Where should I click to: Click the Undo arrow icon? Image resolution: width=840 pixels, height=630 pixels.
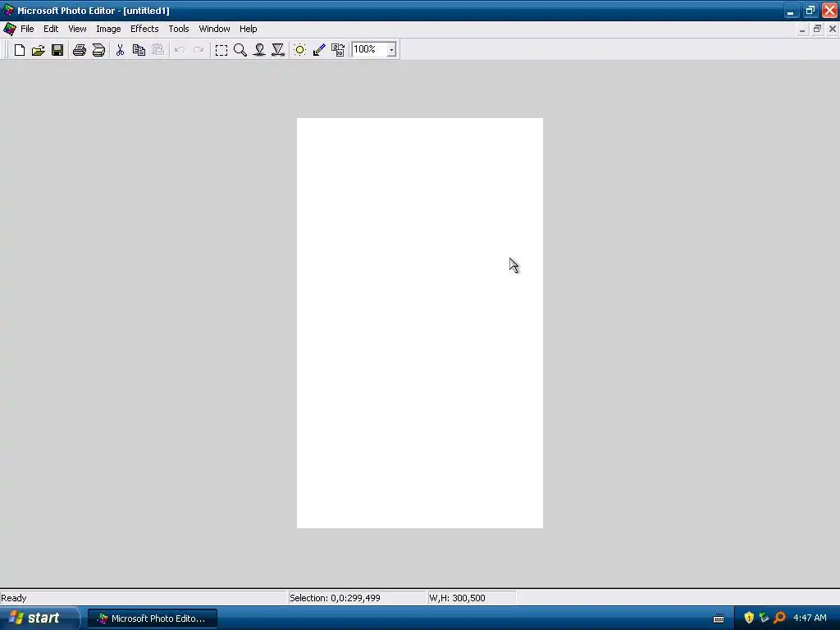pos(180,50)
